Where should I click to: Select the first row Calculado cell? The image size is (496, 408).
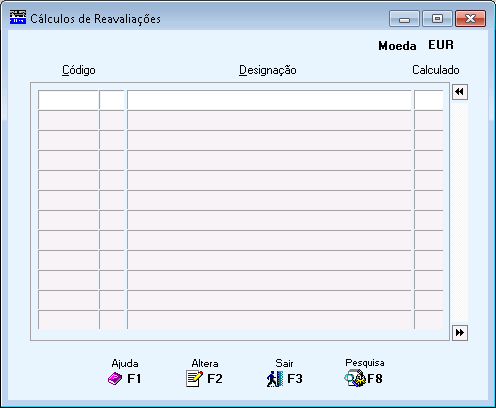click(429, 100)
